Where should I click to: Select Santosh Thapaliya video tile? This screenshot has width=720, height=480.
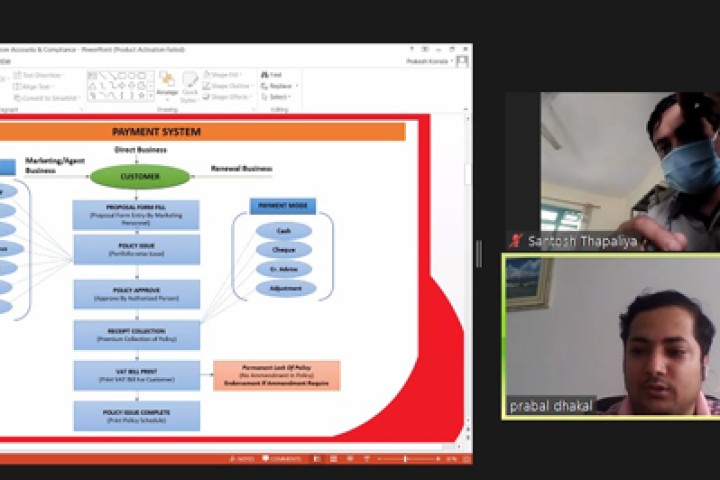(611, 171)
